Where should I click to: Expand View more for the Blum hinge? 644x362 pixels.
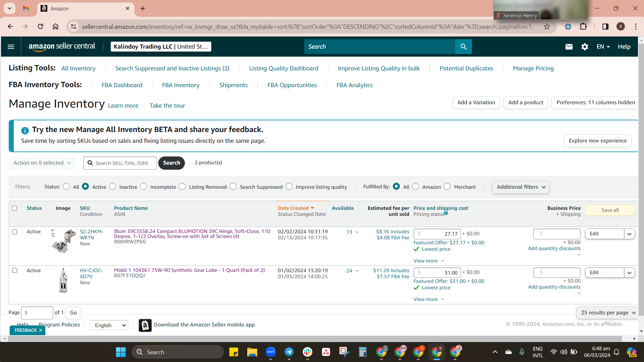click(x=429, y=261)
